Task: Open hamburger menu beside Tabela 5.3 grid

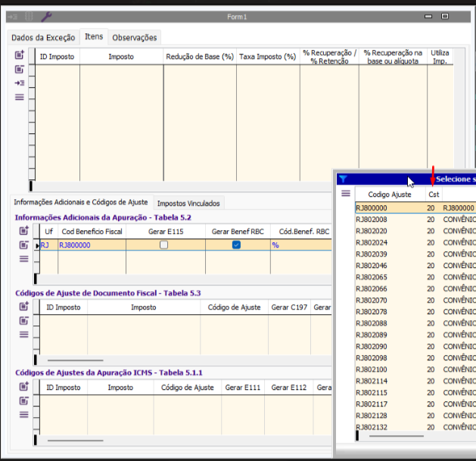Action: point(23,334)
